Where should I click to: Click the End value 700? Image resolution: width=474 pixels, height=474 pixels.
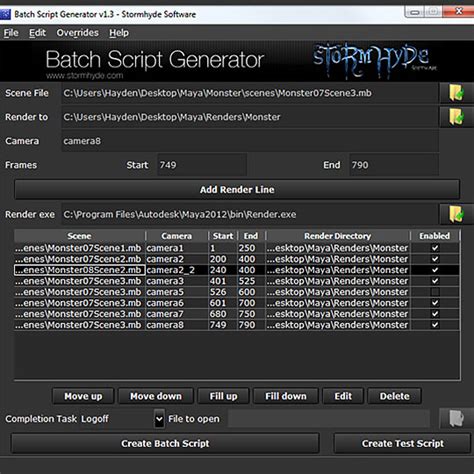(x=251, y=303)
